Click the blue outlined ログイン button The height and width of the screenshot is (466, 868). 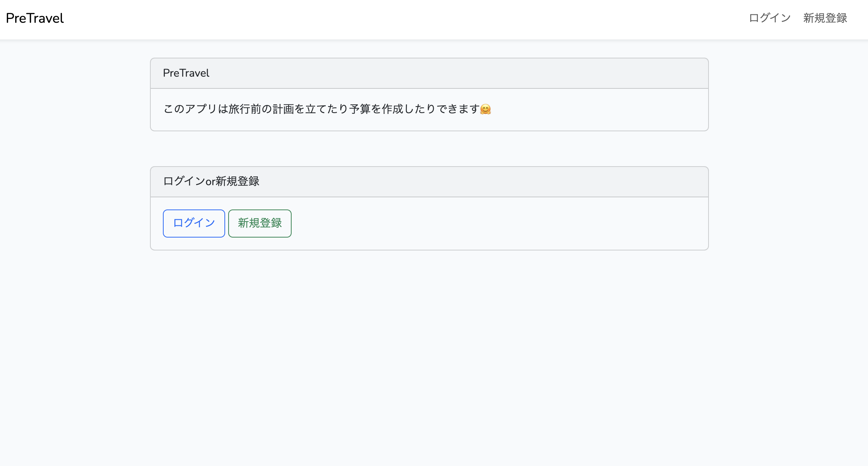pos(194,223)
